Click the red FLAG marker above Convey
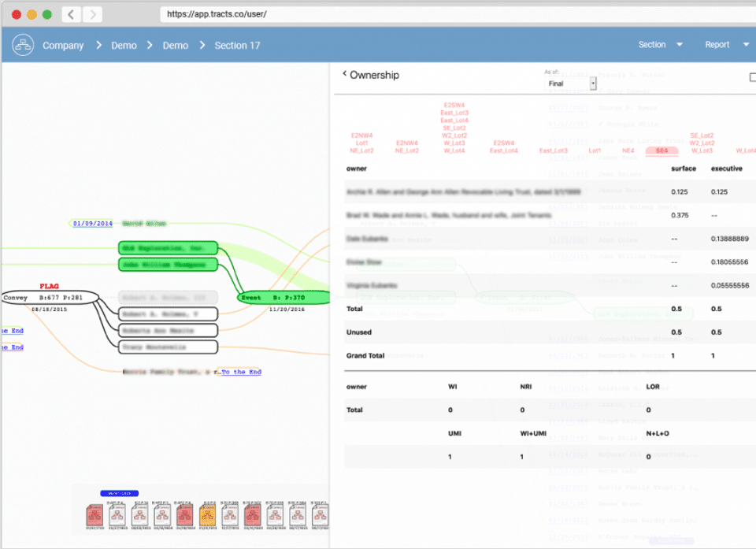Image resolution: width=756 pixels, height=549 pixels. (x=49, y=286)
